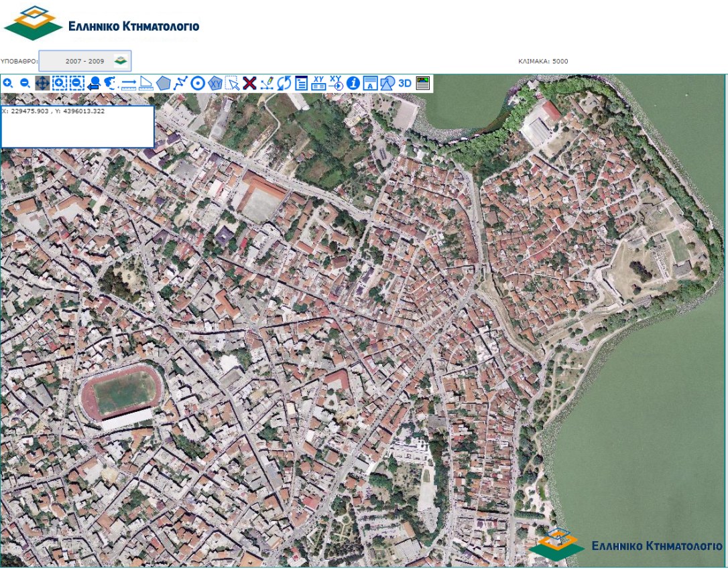The width and height of the screenshot is (728, 572).
Task: Activate the locate by XY point tool
Action: [x=335, y=84]
